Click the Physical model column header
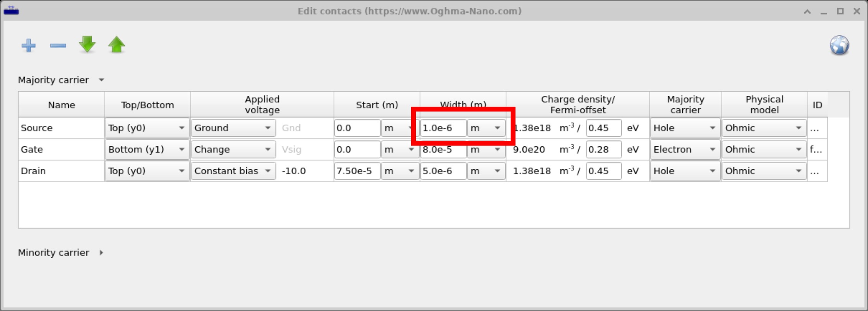 [x=764, y=105]
